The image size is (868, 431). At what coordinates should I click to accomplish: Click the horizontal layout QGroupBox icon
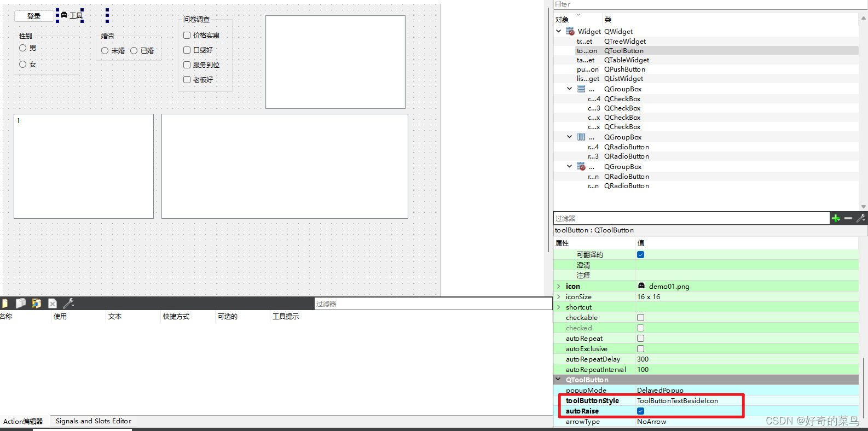pos(581,137)
